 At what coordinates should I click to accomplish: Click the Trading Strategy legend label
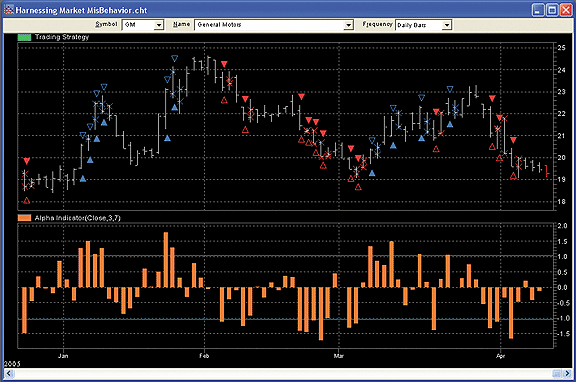(62, 37)
